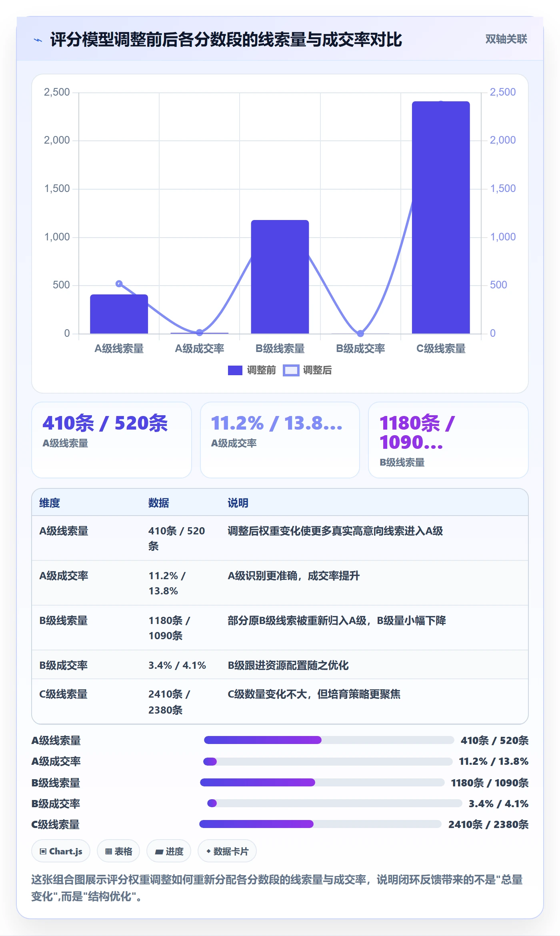This screenshot has height=936, width=560.
Task: Click the 1180条 / 1090条 progress value
Action: coord(490,782)
